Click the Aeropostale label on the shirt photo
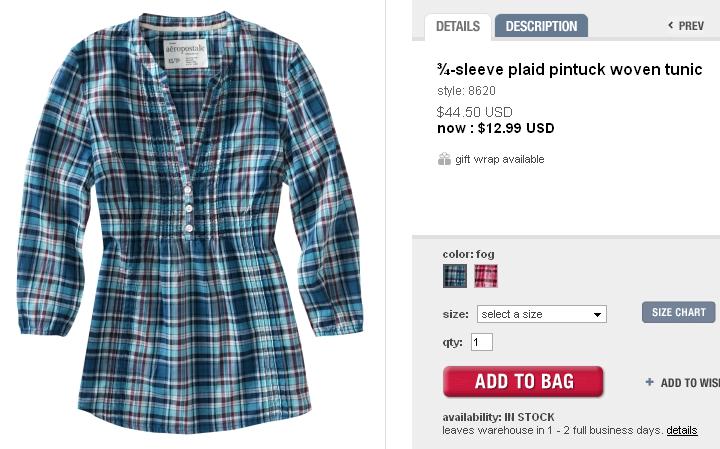Viewport: 720px width, 449px height. click(186, 54)
